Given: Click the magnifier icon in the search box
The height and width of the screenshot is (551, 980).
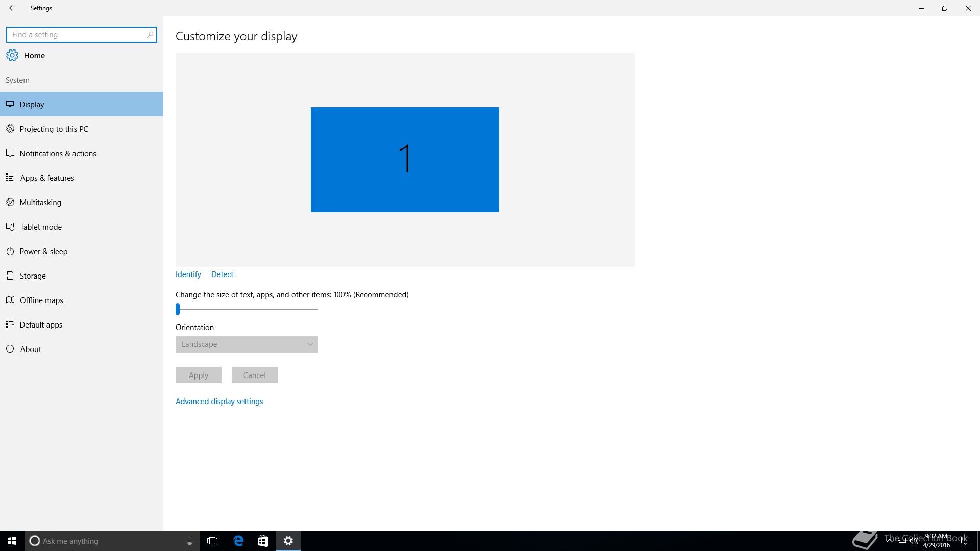Looking at the screenshot, I should [x=150, y=35].
